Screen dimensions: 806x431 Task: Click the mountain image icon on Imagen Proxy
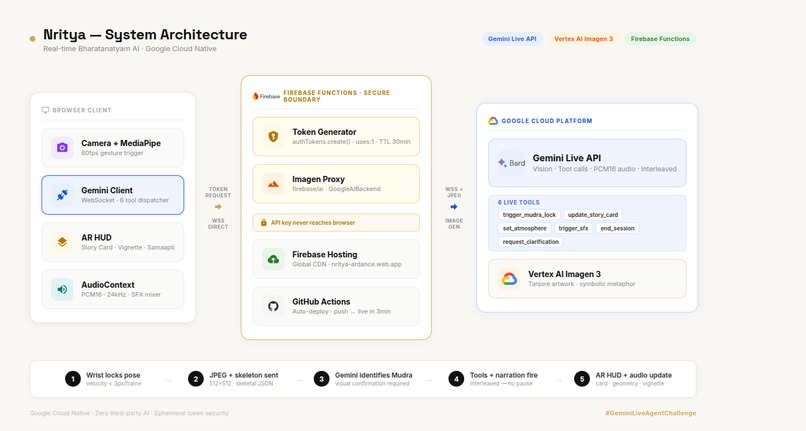coord(273,184)
